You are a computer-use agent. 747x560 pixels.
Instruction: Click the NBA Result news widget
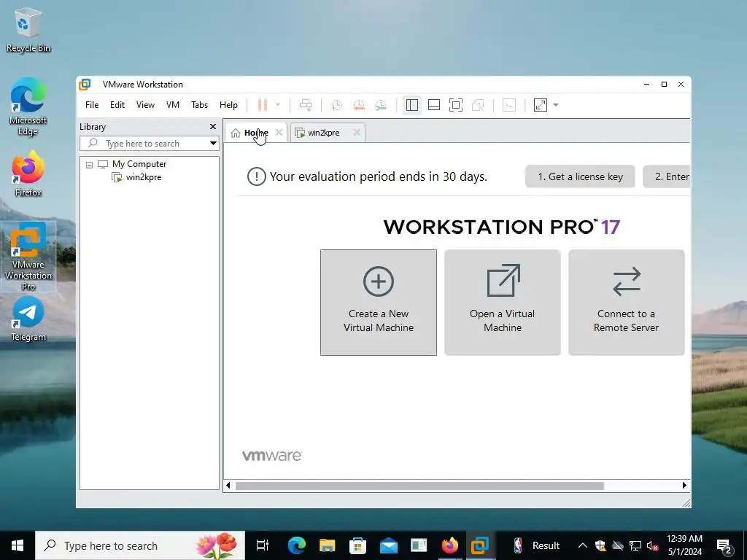536,545
